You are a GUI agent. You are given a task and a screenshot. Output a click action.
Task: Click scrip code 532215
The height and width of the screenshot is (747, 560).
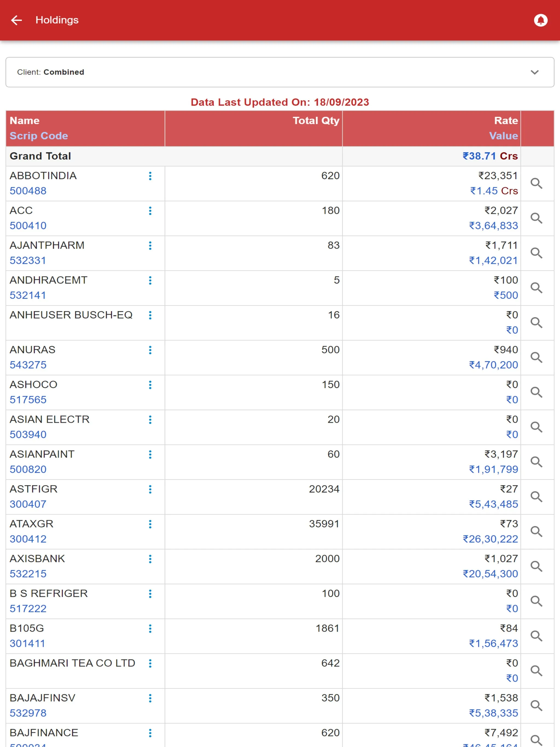(x=28, y=574)
